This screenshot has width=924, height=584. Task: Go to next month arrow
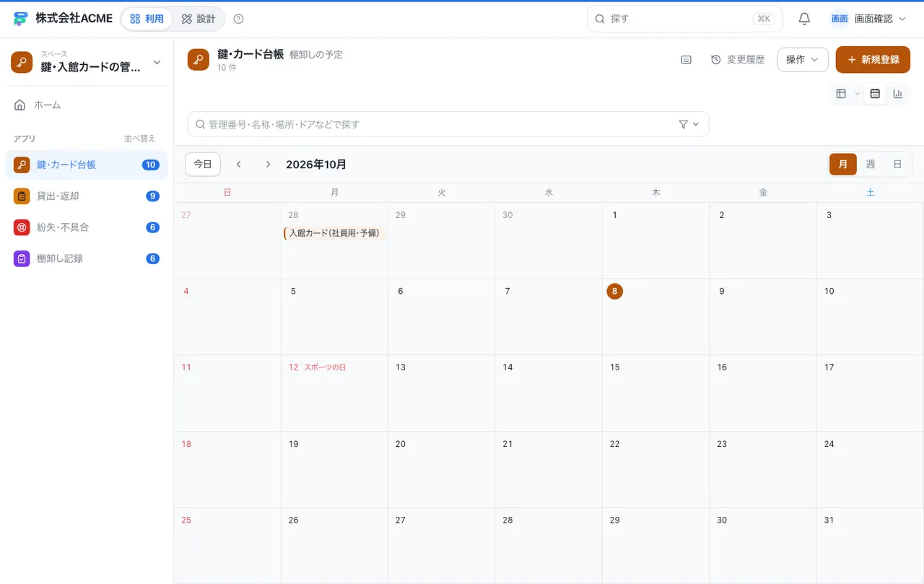[x=268, y=165]
